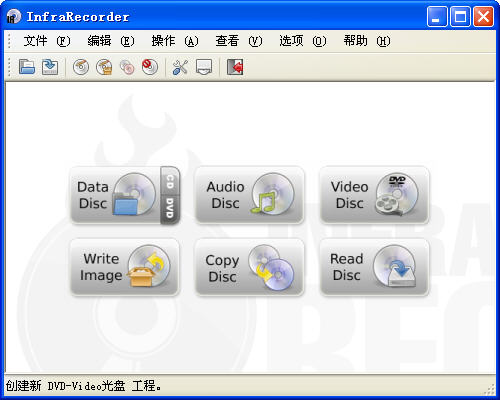
Task: Minimize the InfraRecorder window
Action: click(437, 16)
